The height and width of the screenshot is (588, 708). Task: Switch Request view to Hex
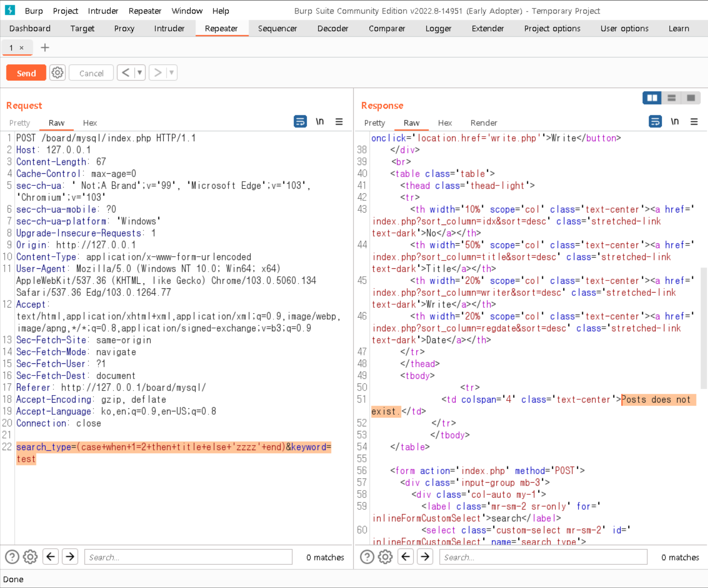90,123
